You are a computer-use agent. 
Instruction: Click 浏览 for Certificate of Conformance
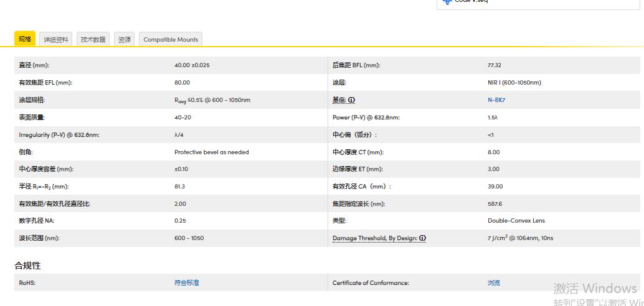[x=494, y=283]
